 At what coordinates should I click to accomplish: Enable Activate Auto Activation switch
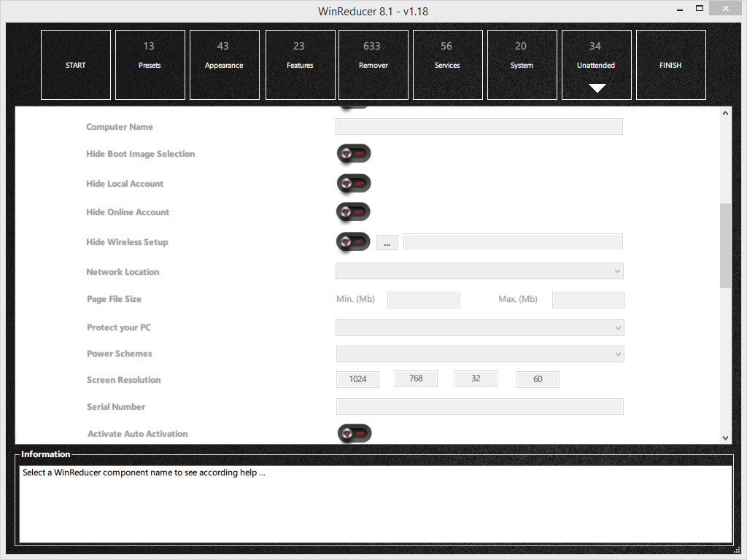pos(355,433)
